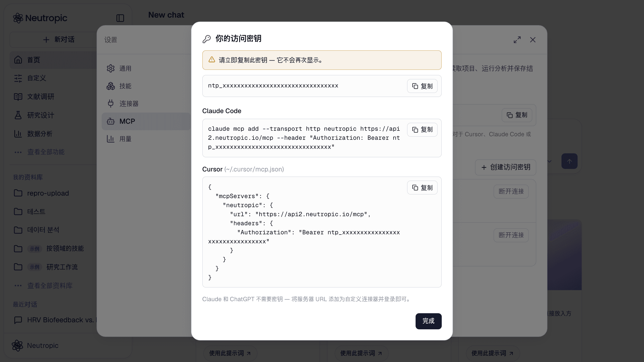Open the 按领域的技能 sample folder
Viewport: 644px width, 362px height.
53,248
